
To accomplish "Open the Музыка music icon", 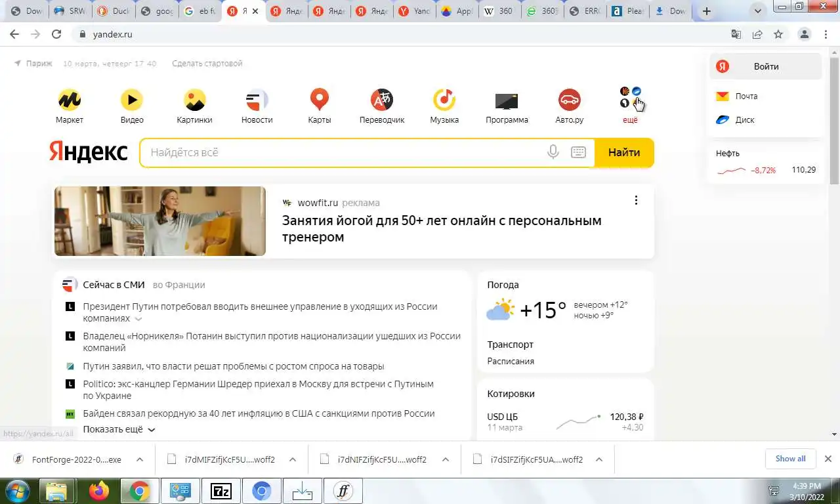I will tap(444, 100).
